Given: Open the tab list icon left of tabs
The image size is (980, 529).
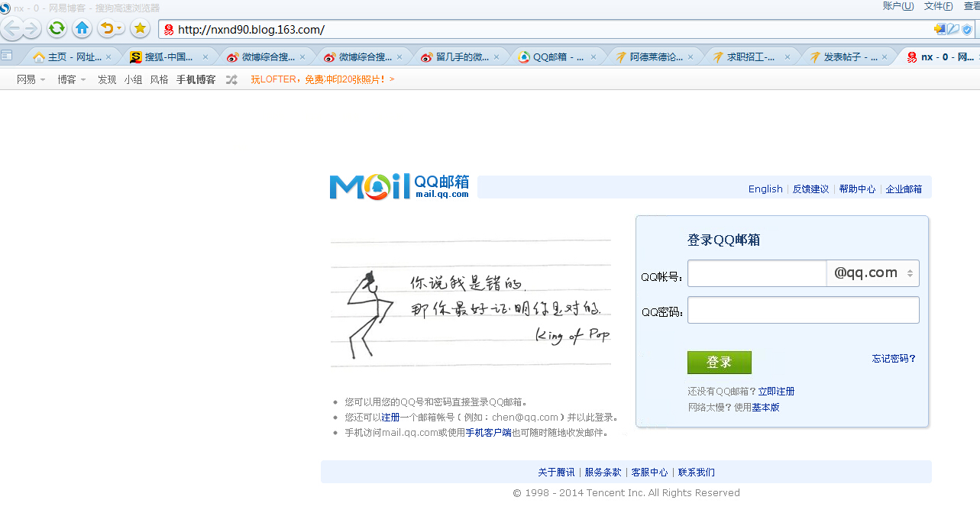Looking at the screenshot, I should tap(7, 56).
